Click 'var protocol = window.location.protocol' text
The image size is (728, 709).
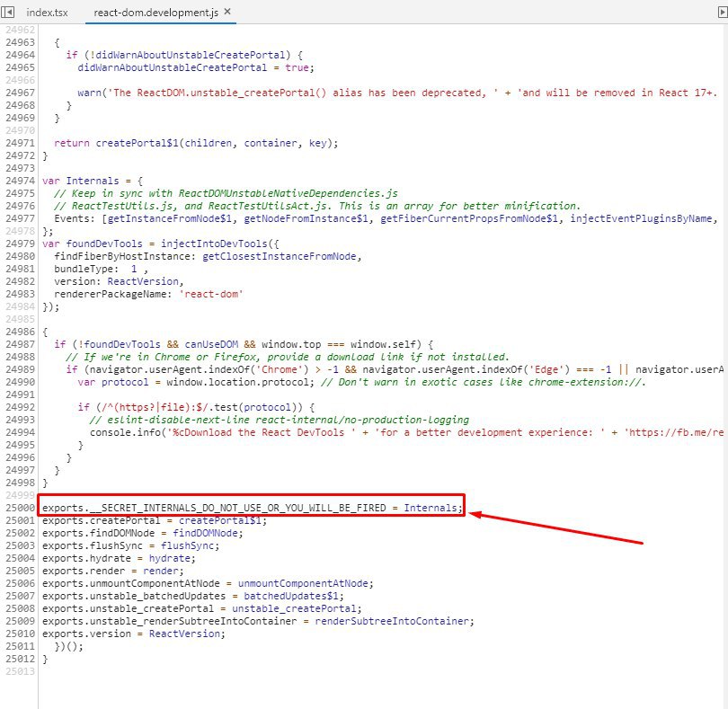pyautogui.click(x=194, y=382)
